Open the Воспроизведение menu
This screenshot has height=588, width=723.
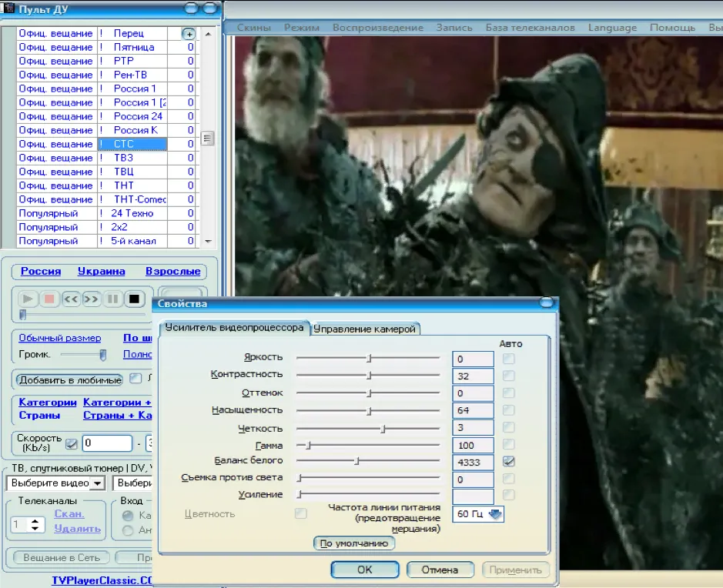pyautogui.click(x=378, y=28)
